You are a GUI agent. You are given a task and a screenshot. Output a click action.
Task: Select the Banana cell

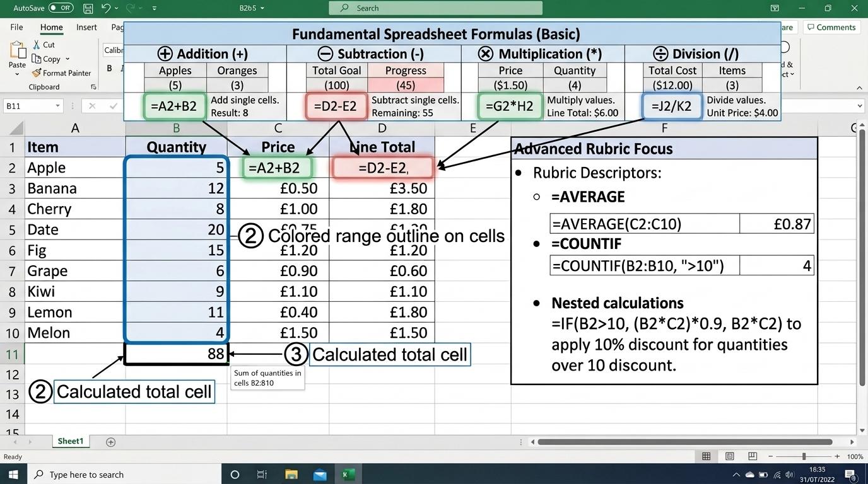point(75,188)
